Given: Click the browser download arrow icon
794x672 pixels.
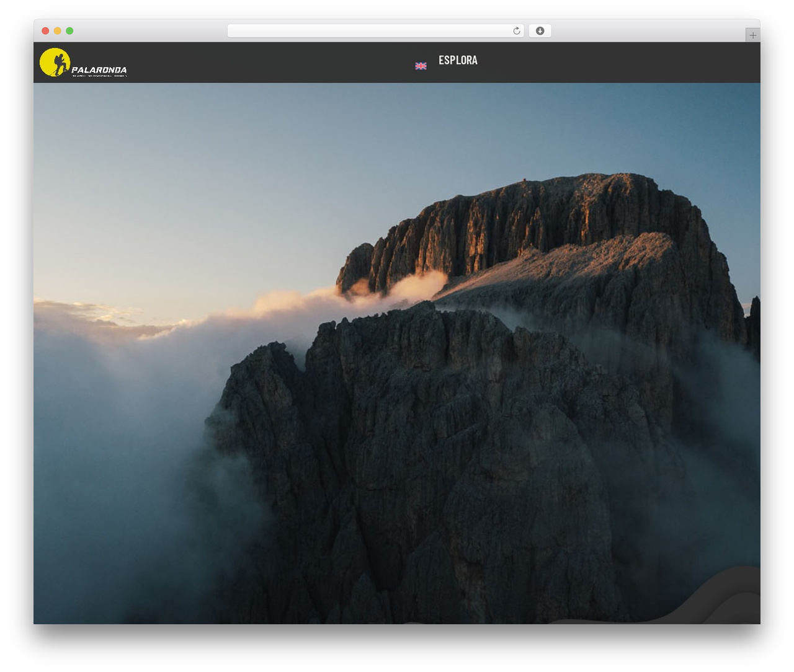Looking at the screenshot, I should 540,31.
